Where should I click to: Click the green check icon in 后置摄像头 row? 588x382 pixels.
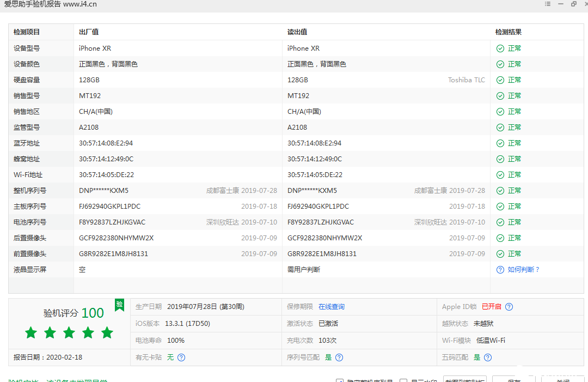(500, 238)
